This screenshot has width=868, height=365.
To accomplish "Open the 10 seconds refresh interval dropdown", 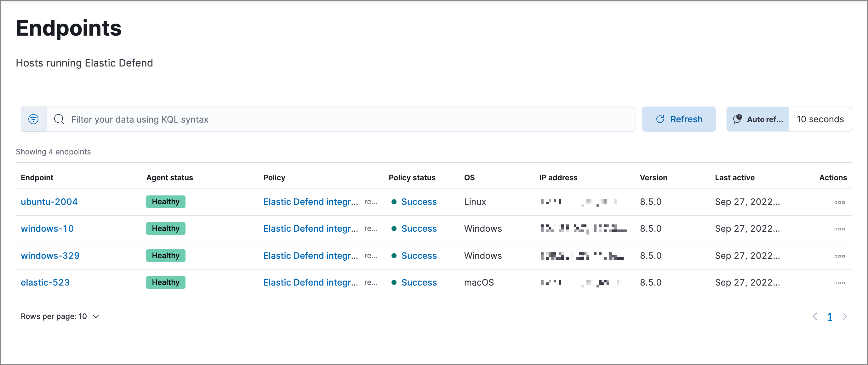I will (x=820, y=119).
